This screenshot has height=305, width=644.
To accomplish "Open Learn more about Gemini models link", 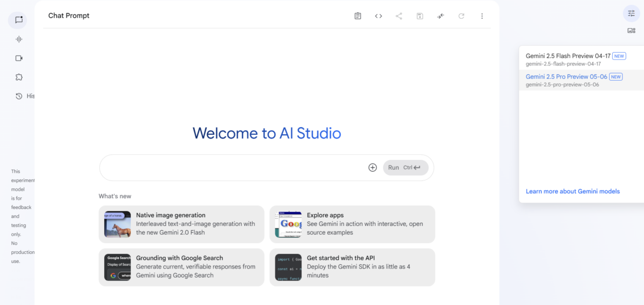I will (573, 191).
